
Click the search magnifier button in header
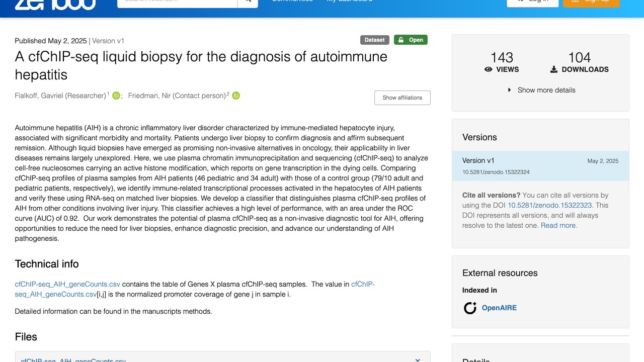248,2
